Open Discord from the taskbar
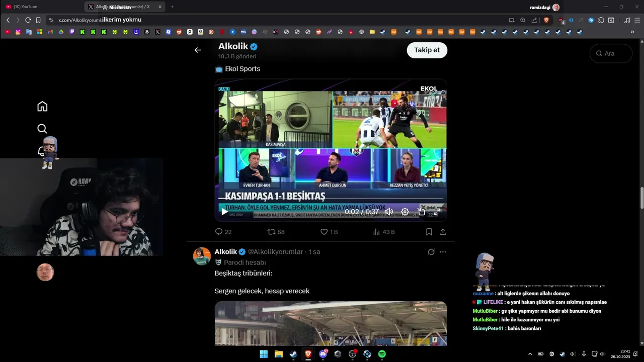The image size is (644, 362). [323, 354]
